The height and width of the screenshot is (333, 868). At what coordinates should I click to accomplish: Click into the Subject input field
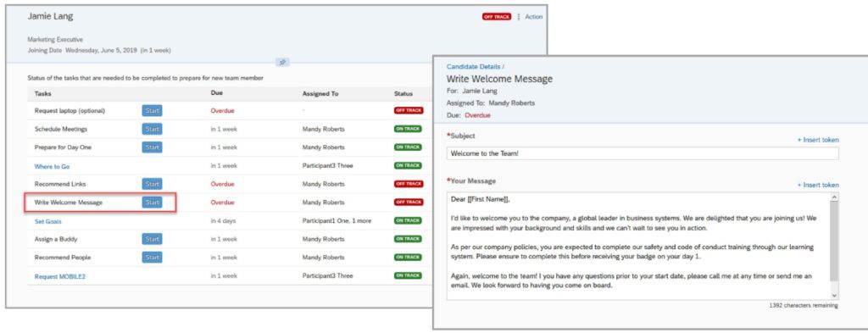(x=643, y=153)
